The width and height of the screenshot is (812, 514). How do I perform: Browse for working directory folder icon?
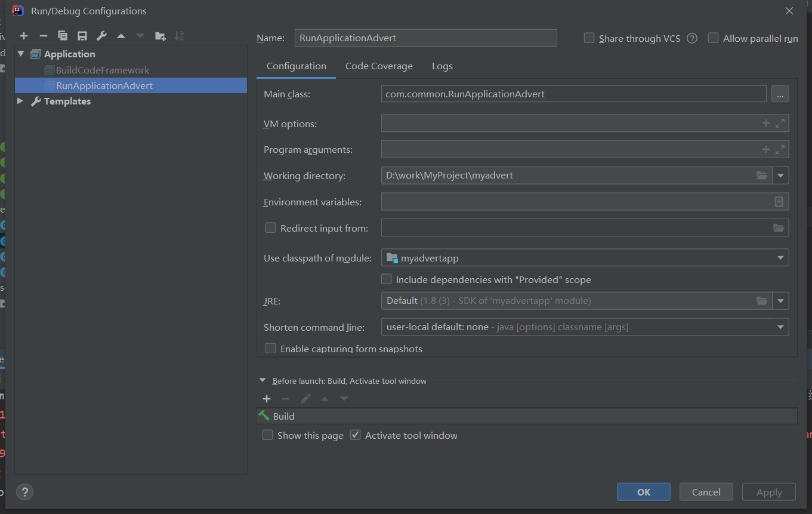pos(762,176)
